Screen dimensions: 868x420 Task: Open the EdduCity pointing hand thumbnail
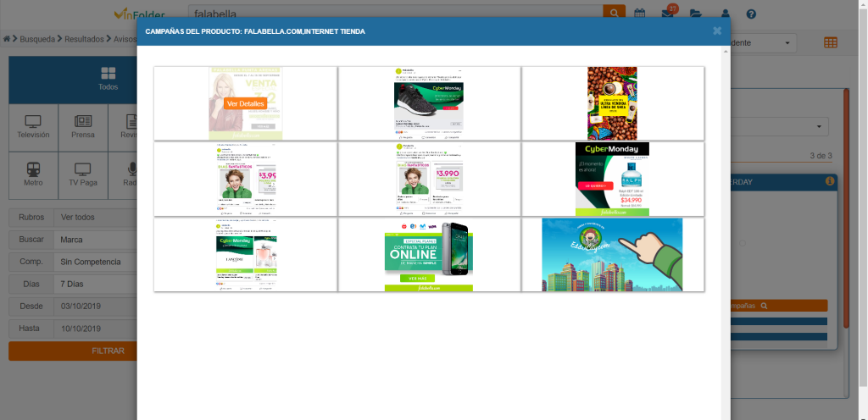[613, 255]
